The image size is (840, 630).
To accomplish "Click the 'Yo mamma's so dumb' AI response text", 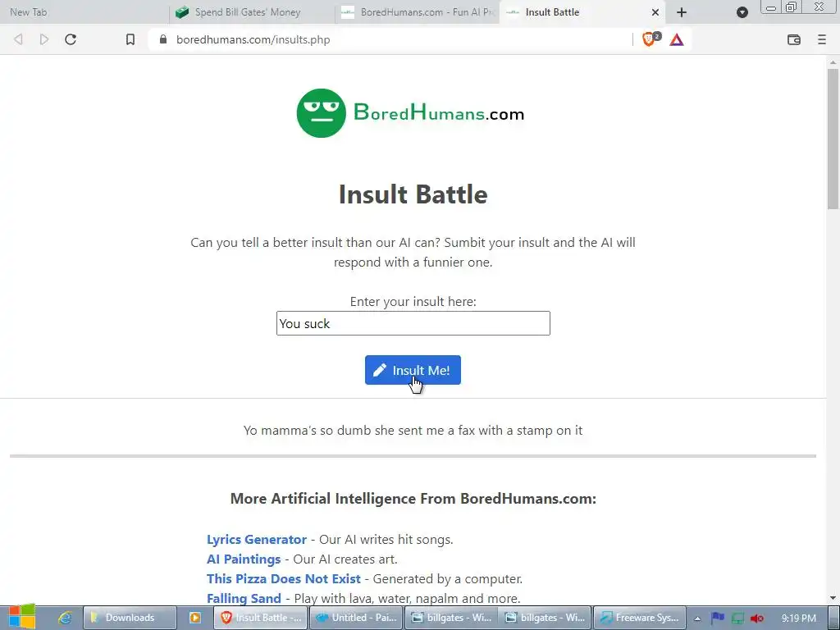I will coord(413,430).
